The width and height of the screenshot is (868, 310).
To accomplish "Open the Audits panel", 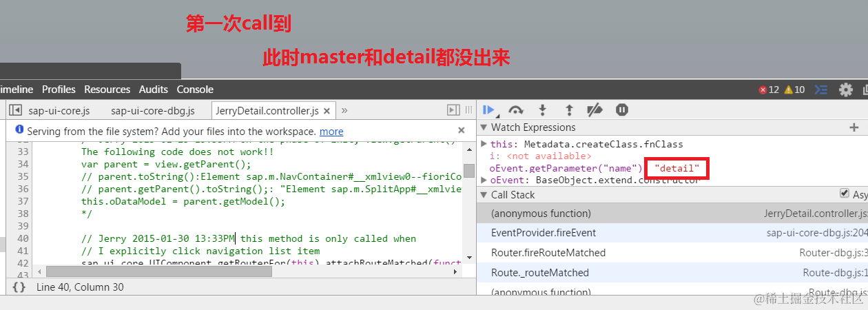I will 153,90.
